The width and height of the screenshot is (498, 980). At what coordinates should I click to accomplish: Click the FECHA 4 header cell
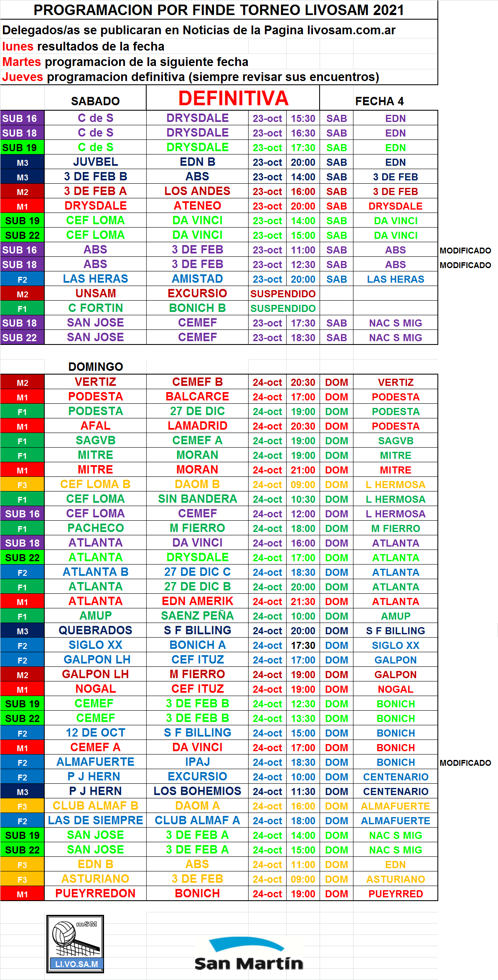(379, 101)
